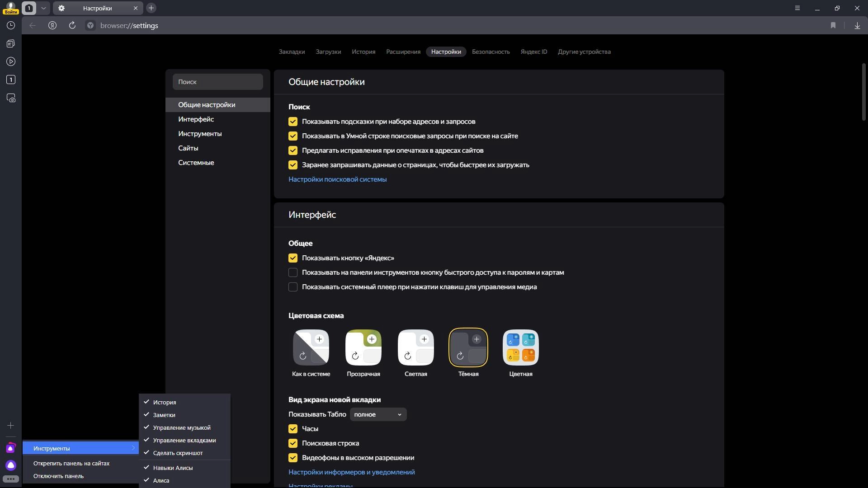Select the Как в системе color scheme

tap(311, 347)
